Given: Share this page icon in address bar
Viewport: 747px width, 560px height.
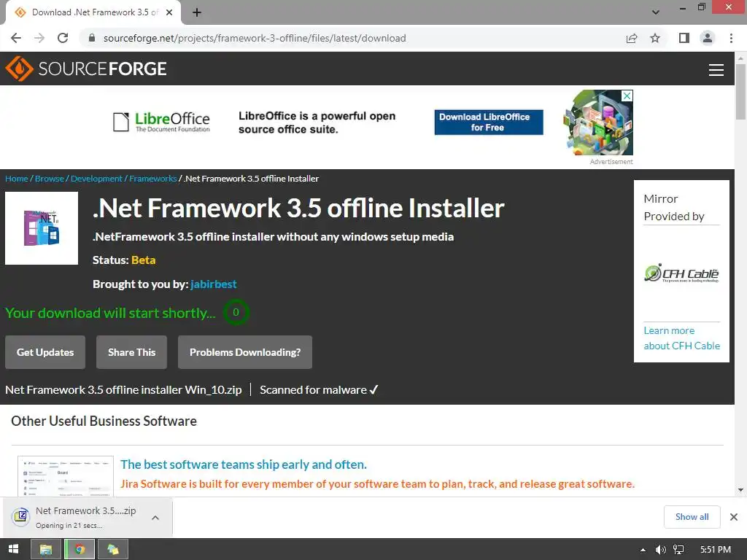Looking at the screenshot, I should [x=632, y=38].
